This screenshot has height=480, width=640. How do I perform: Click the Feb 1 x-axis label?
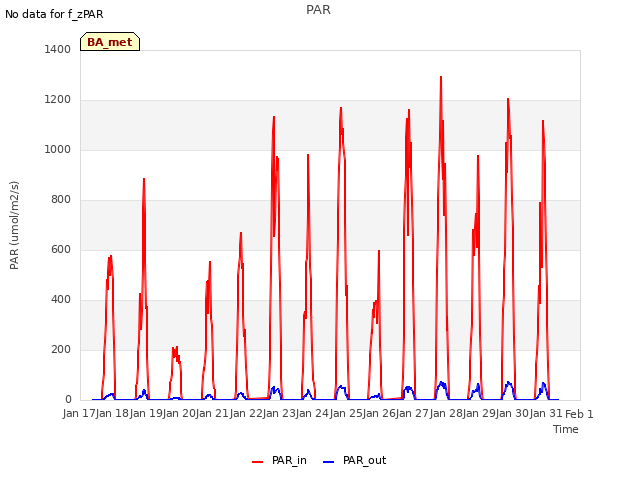579,414
